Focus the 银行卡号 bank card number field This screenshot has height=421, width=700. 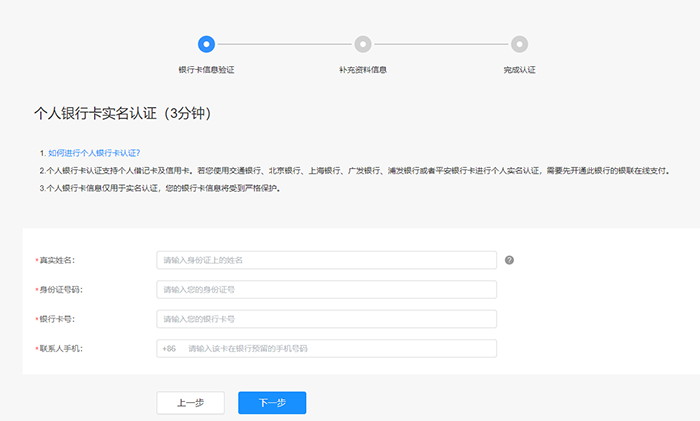pyautogui.click(x=326, y=319)
